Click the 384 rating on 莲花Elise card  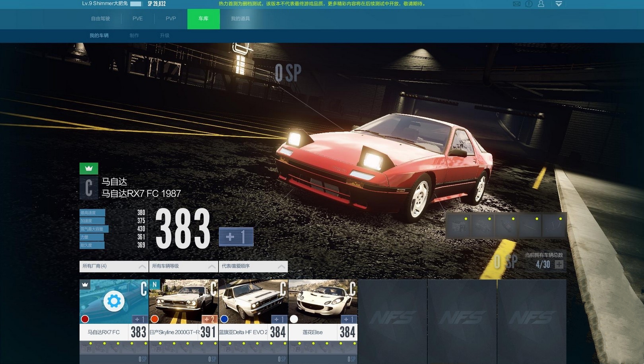point(347,332)
